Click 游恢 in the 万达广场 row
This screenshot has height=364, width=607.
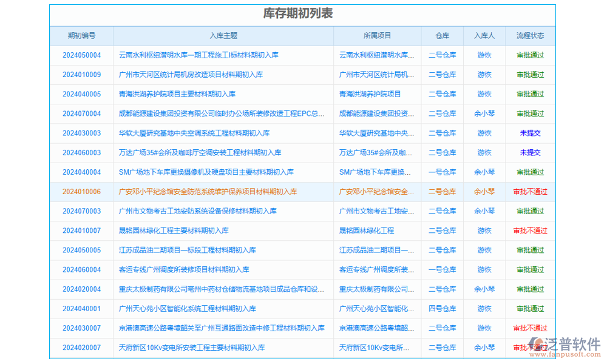(484, 152)
